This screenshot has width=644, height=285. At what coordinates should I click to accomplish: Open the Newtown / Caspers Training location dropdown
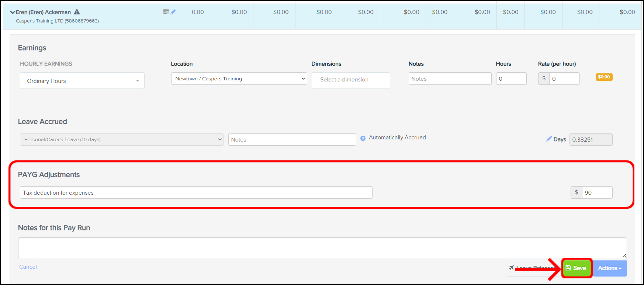pyautogui.click(x=239, y=79)
